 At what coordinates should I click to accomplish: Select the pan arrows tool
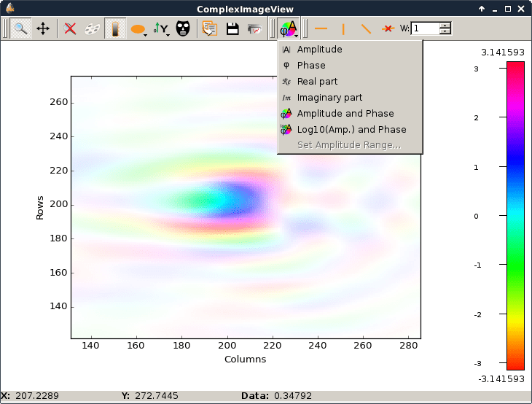point(43,28)
